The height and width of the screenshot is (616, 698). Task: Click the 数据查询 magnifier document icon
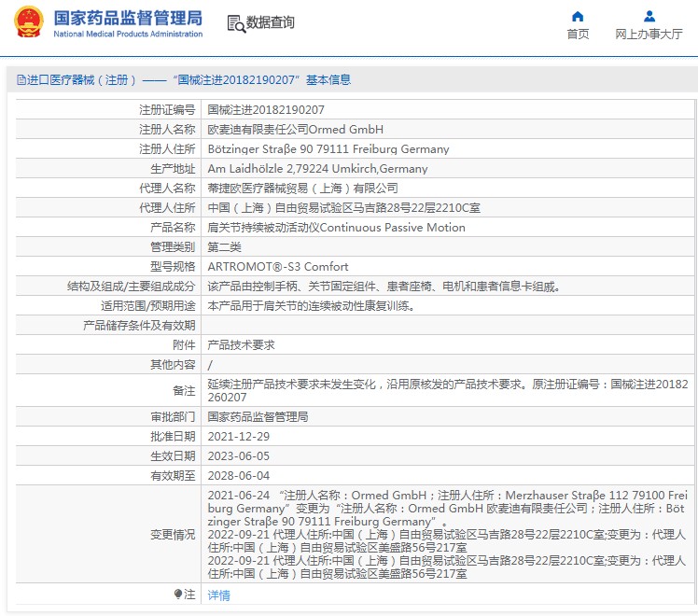[235, 23]
